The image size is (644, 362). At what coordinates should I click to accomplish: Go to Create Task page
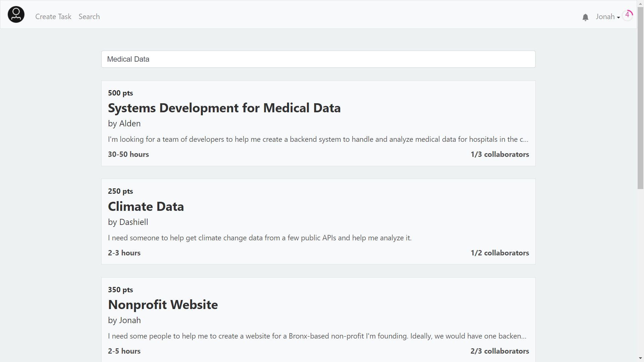(53, 17)
